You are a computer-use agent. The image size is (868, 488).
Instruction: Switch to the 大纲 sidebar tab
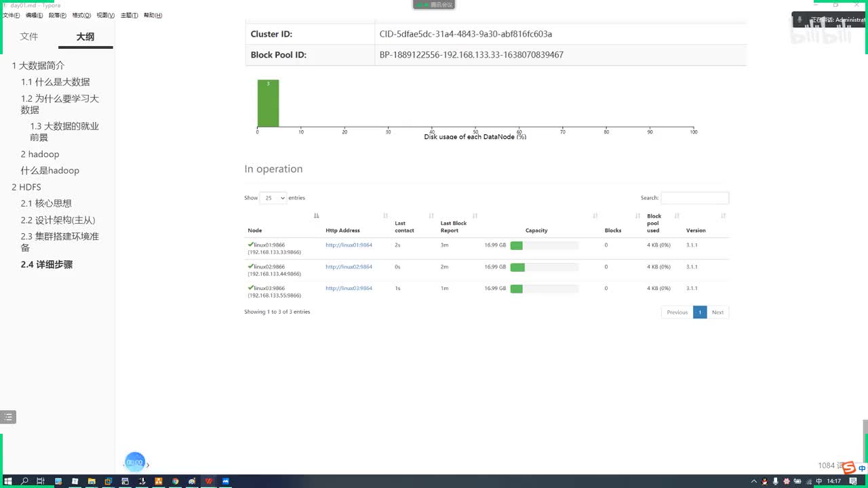pyautogui.click(x=85, y=37)
